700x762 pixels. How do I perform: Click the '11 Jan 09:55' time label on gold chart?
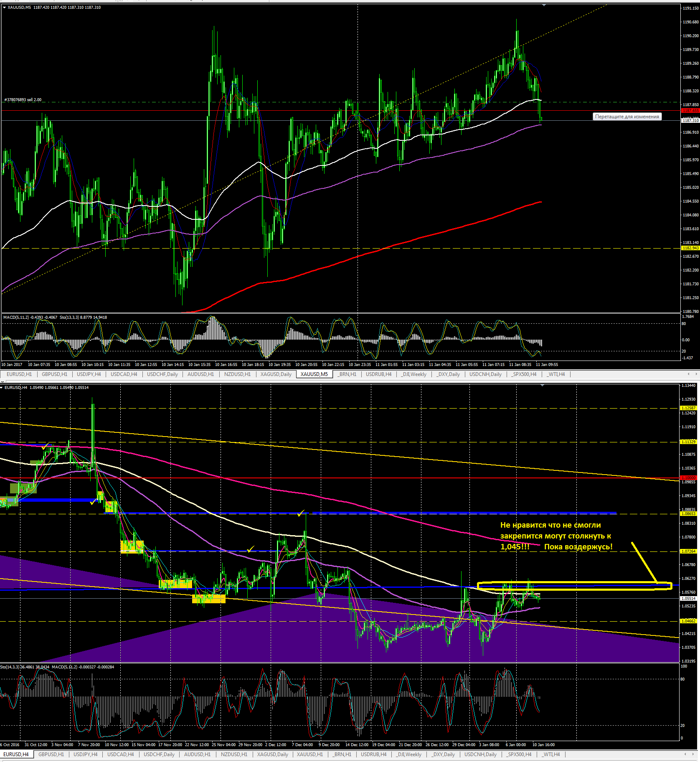547,365
